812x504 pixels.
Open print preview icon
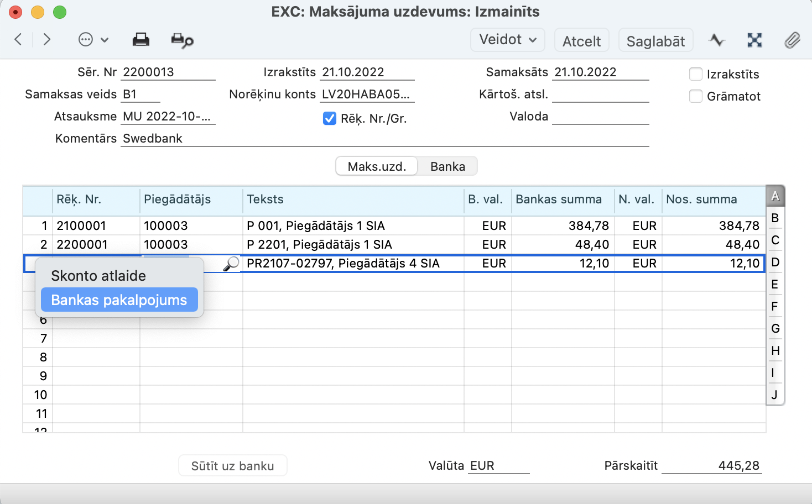coord(182,40)
